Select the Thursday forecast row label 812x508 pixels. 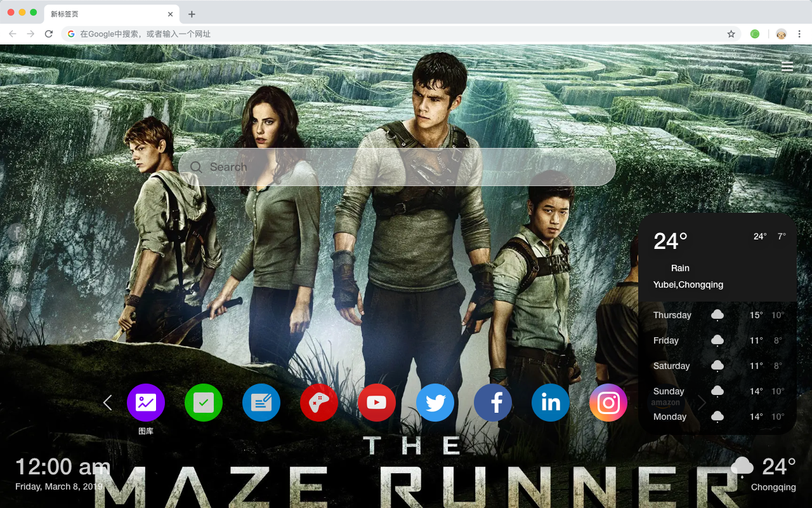(672, 315)
